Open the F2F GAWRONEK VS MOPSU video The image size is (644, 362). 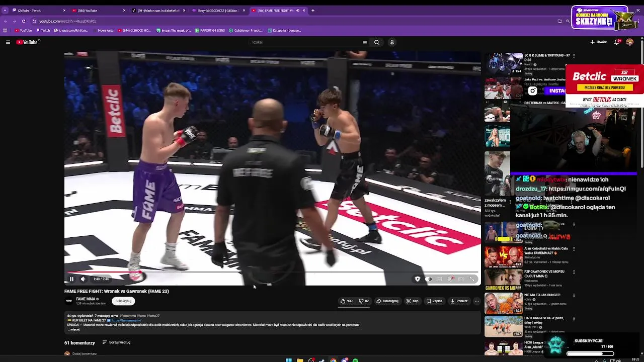504,280
